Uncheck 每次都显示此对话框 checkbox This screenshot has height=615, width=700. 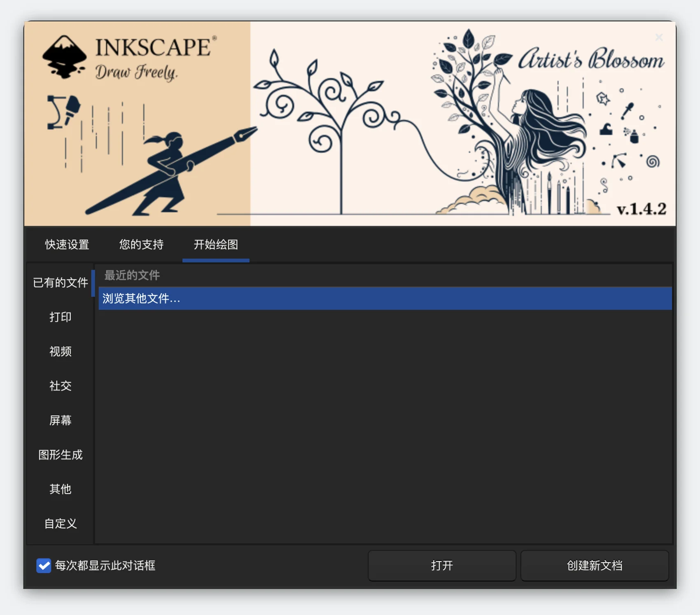[x=44, y=566]
